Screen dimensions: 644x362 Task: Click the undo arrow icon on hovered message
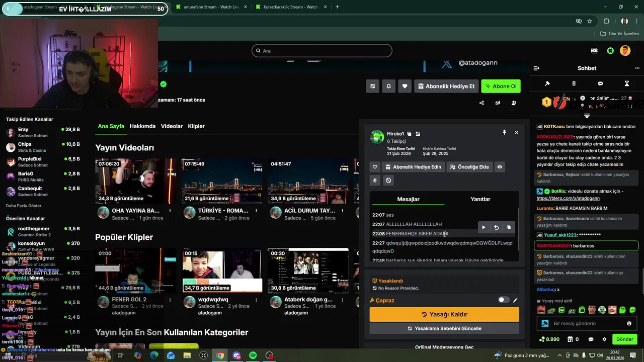tap(496, 227)
